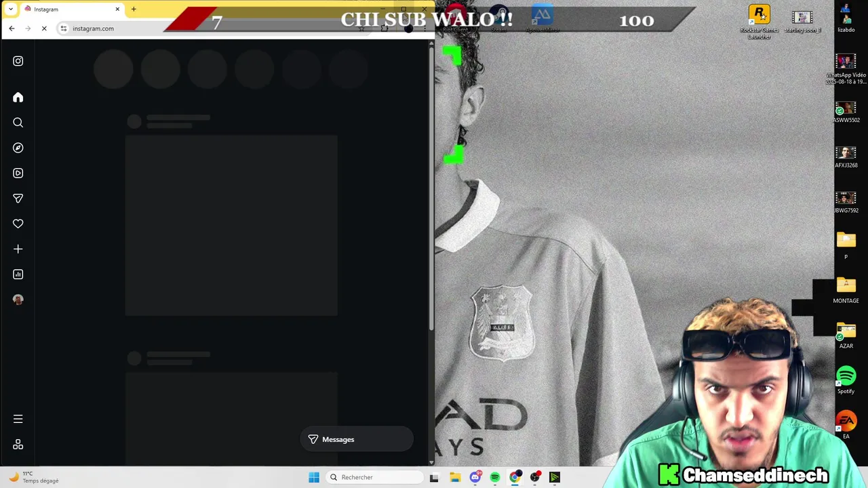This screenshot has width=868, height=488.
Task: Open the green Streamlabs-style taskbar app
Action: [555, 477]
